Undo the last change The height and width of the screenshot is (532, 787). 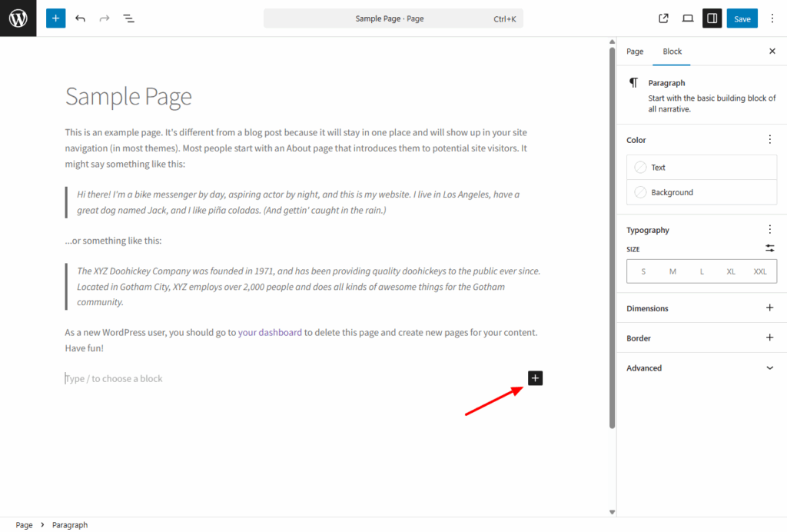pos(80,18)
